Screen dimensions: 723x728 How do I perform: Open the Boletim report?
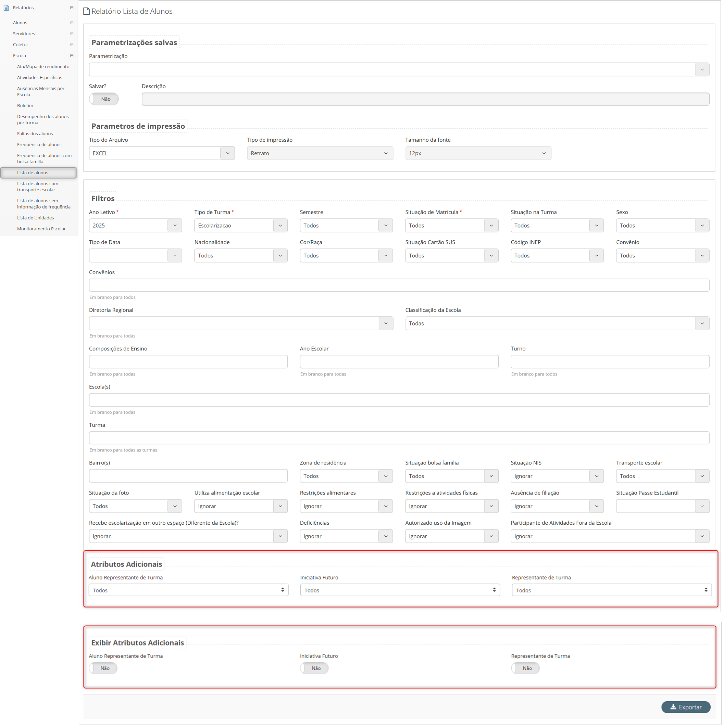pos(25,105)
